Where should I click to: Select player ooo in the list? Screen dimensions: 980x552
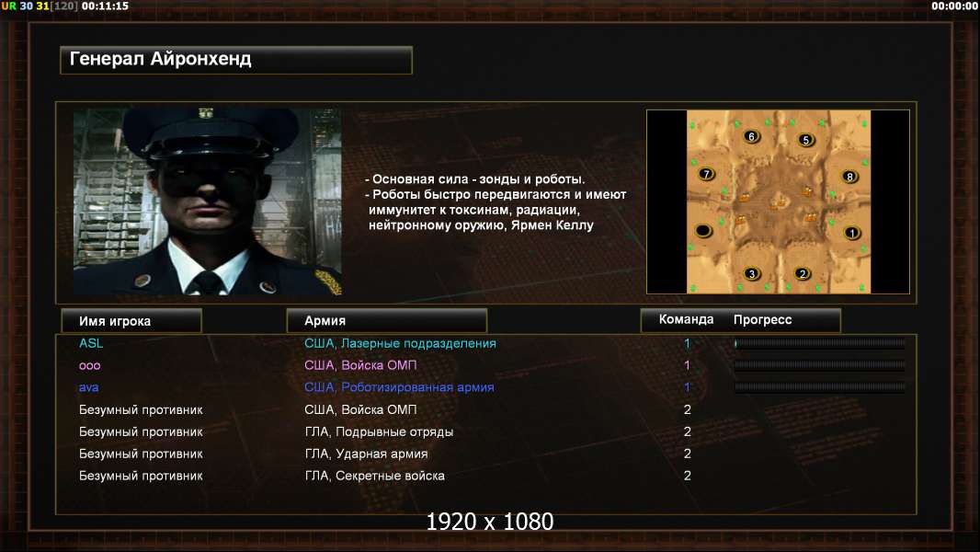coord(89,366)
